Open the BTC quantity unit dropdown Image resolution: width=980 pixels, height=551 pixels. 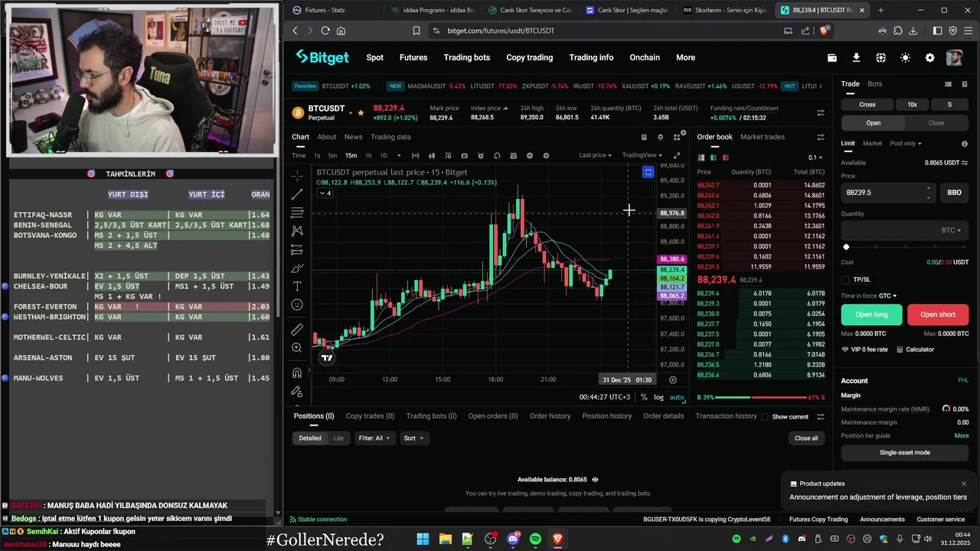[951, 230]
